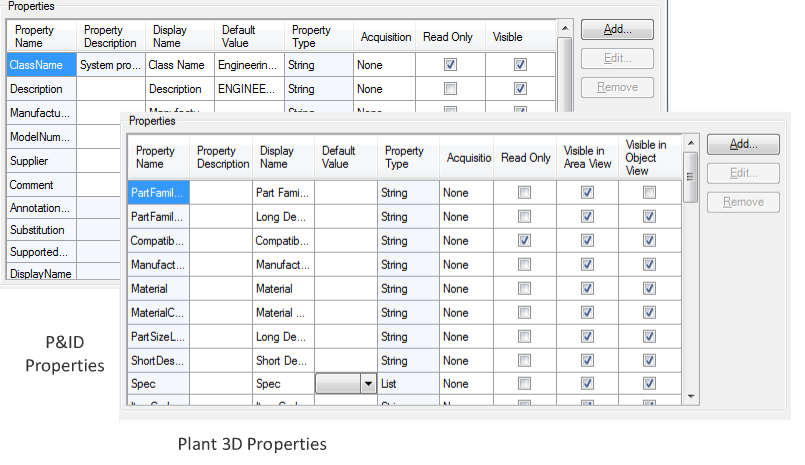Image resolution: width=805 pixels, height=465 pixels.
Task: Select ModelNum... property row
Action: (42, 137)
